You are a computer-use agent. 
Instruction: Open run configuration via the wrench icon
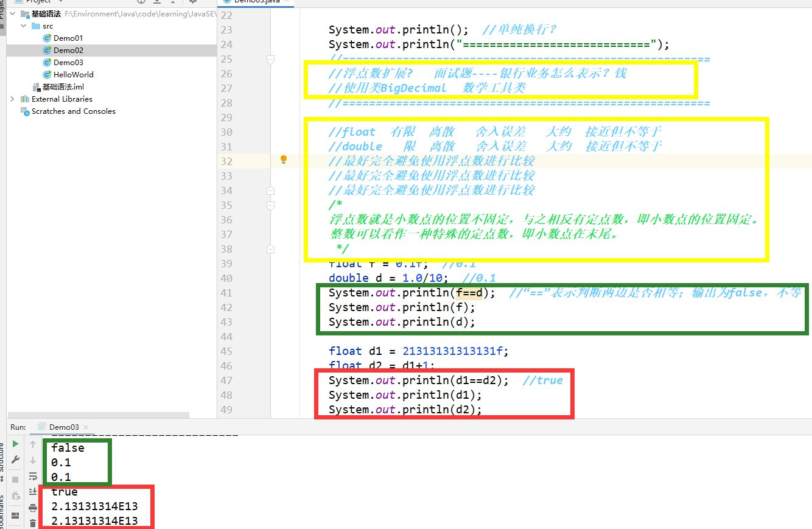tap(16, 460)
